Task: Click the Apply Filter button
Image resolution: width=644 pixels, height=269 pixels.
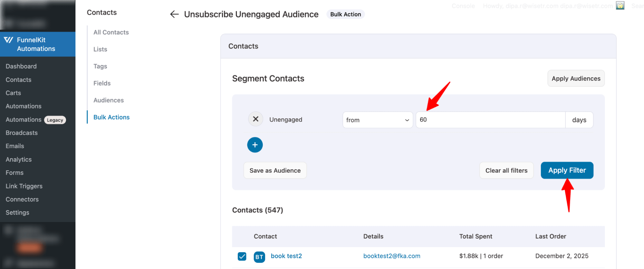Action: click(567, 170)
